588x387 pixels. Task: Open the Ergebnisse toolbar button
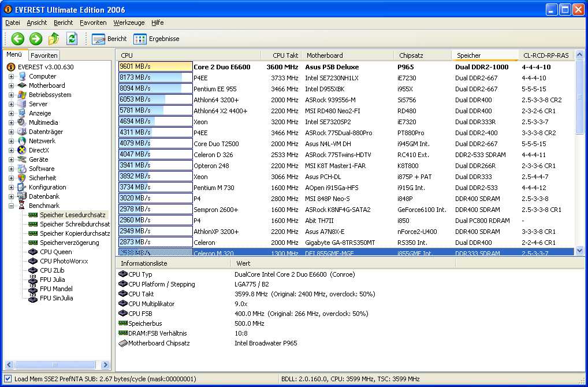click(157, 39)
